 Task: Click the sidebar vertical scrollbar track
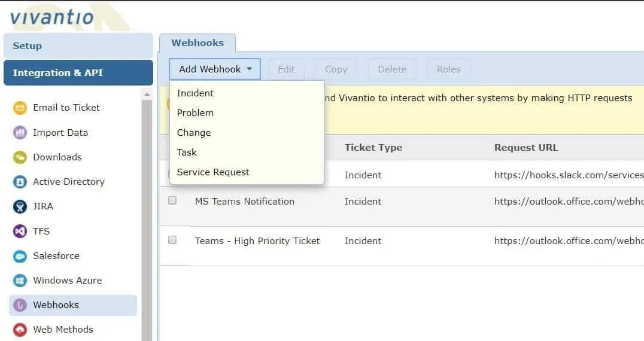click(147, 221)
